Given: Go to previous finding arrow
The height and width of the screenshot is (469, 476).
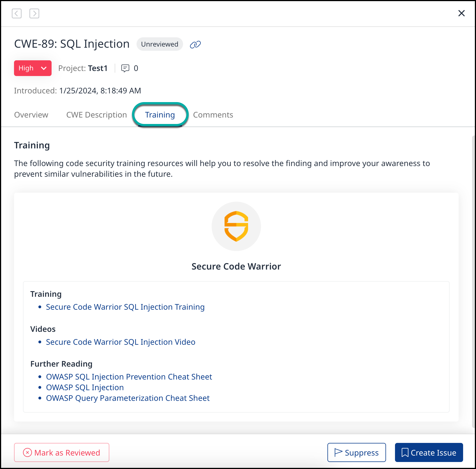Looking at the screenshot, I should pos(17,13).
